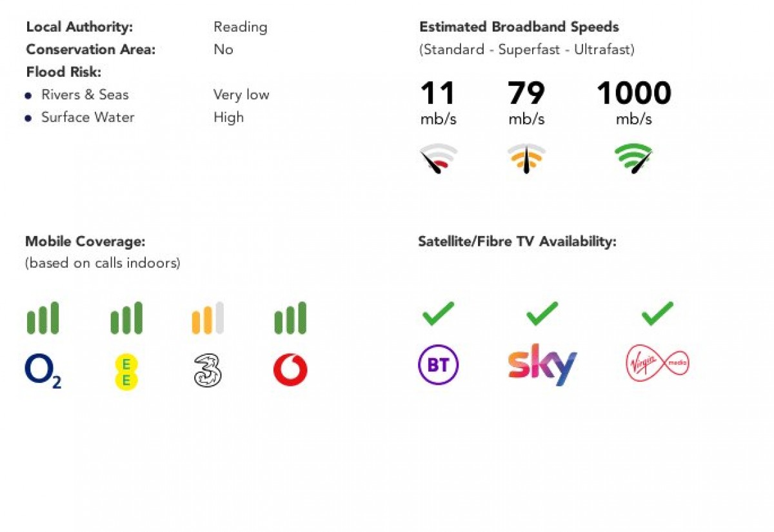Click the 1000 mb/s ultrafast speed value
Image resolution: width=774 pixels, height=532 pixels.
[633, 103]
